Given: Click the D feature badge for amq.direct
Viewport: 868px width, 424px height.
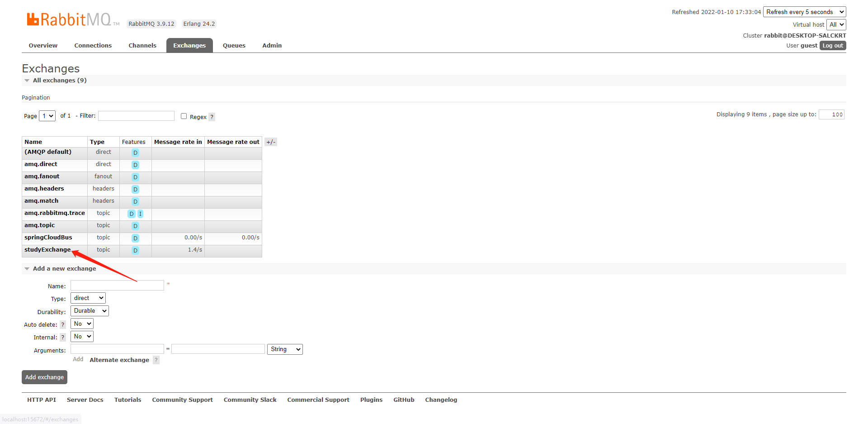Looking at the screenshot, I should click(135, 165).
